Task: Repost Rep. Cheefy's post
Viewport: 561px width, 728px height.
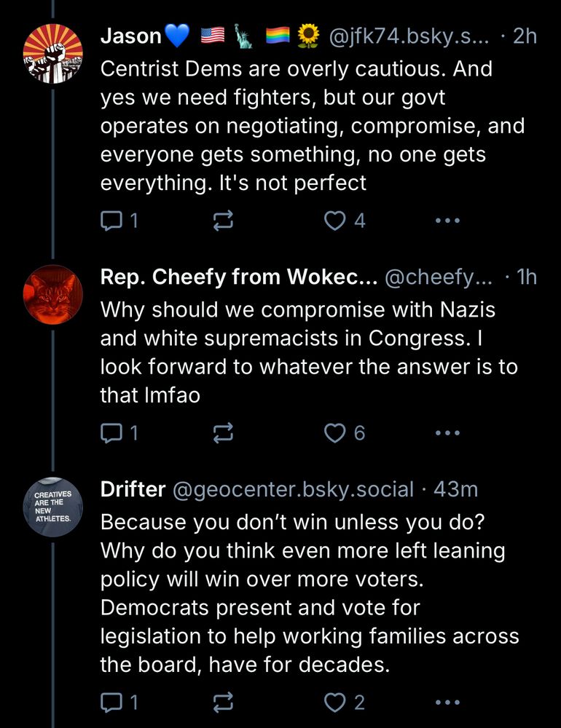Action: (223, 434)
